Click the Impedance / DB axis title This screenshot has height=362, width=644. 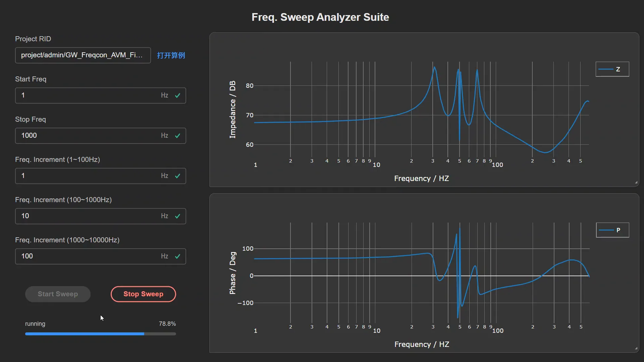(232, 109)
